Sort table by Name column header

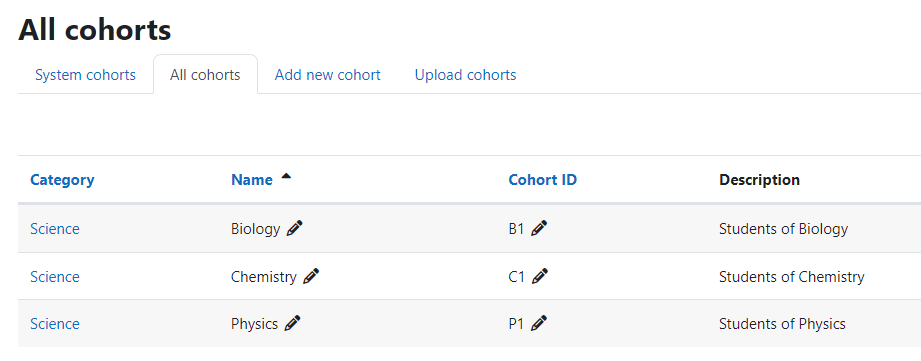pyautogui.click(x=252, y=180)
